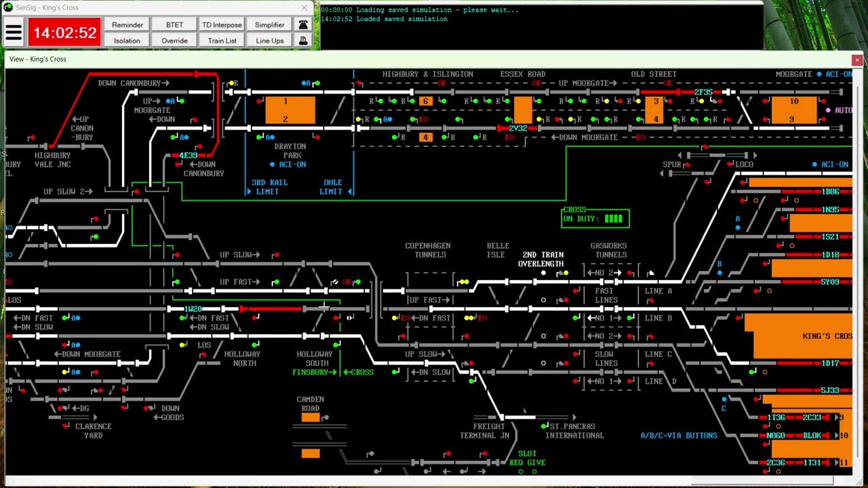Screen dimensions: 868x488
Task: Click the green signal right of FINSBURY CROSS
Action: pyautogui.click(x=395, y=372)
